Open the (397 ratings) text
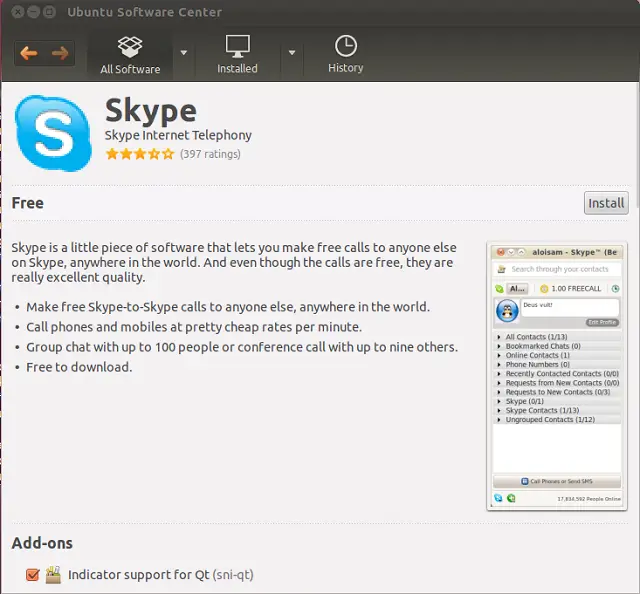This screenshot has height=594, width=640. pos(210,154)
